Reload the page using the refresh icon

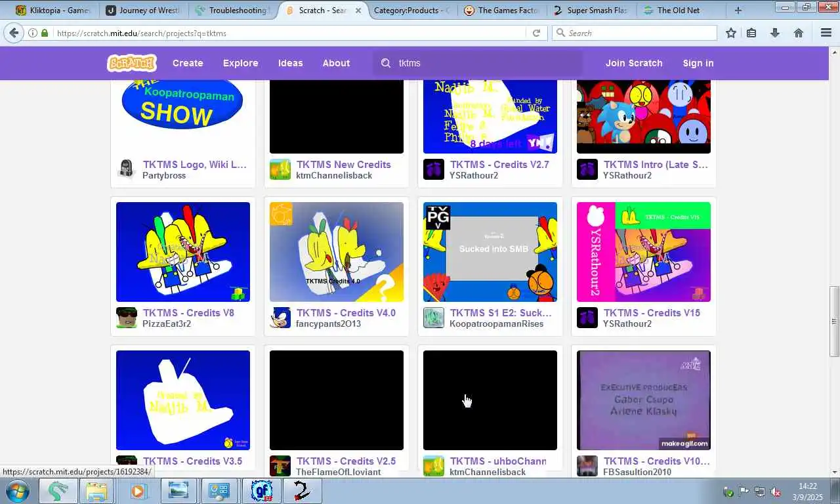point(536,33)
